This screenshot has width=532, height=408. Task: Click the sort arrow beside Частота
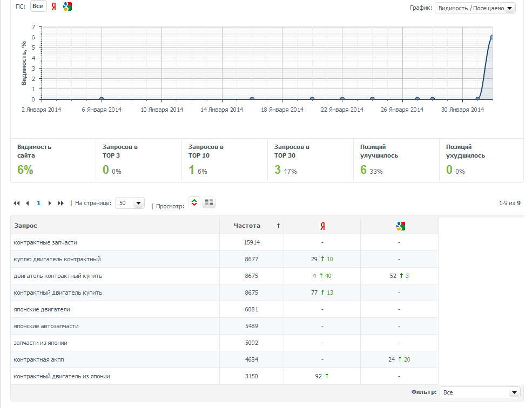(278, 226)
